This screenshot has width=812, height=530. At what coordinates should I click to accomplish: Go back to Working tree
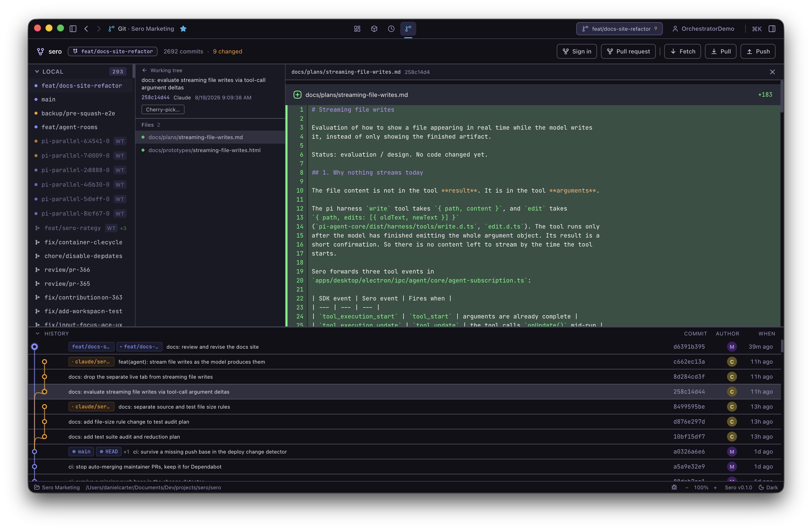tap(162, 70)
